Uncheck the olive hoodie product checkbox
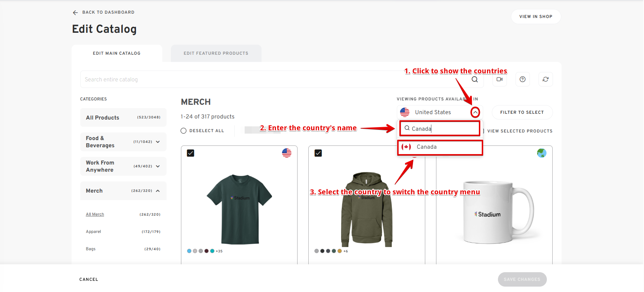The height and width of the screenshot is (292, 644). click(318, 153)
